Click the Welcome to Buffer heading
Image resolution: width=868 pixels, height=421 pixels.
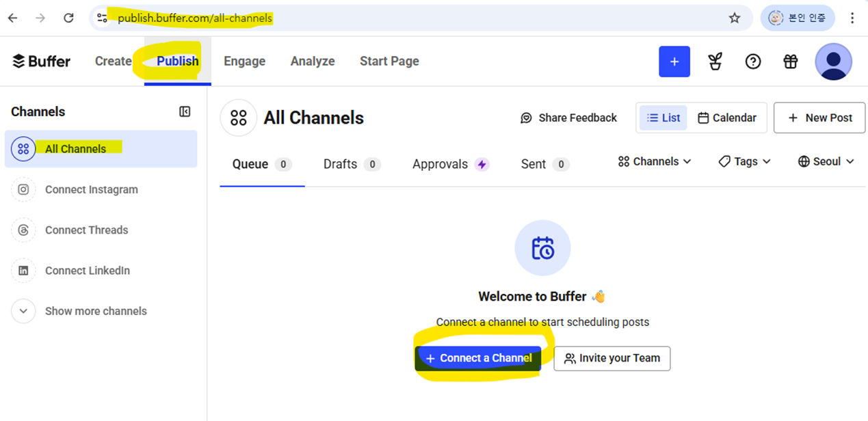click(541, 297)
